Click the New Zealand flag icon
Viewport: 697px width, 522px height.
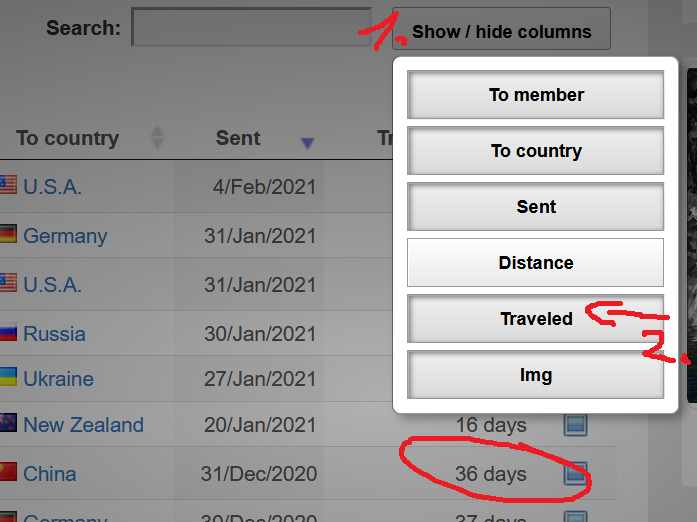tap(8, 424)
